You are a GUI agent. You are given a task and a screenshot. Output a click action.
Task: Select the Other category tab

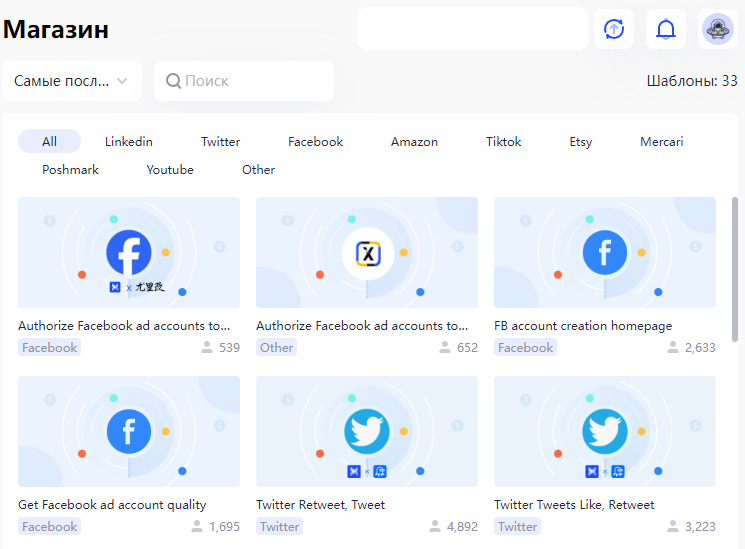[258, 170]
